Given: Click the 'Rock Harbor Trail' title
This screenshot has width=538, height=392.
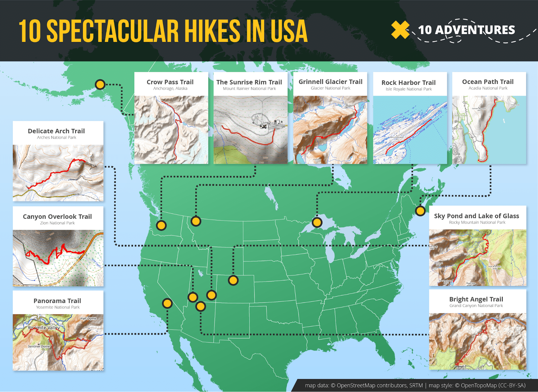Looking at the screenshot, I should click(409, 83).
